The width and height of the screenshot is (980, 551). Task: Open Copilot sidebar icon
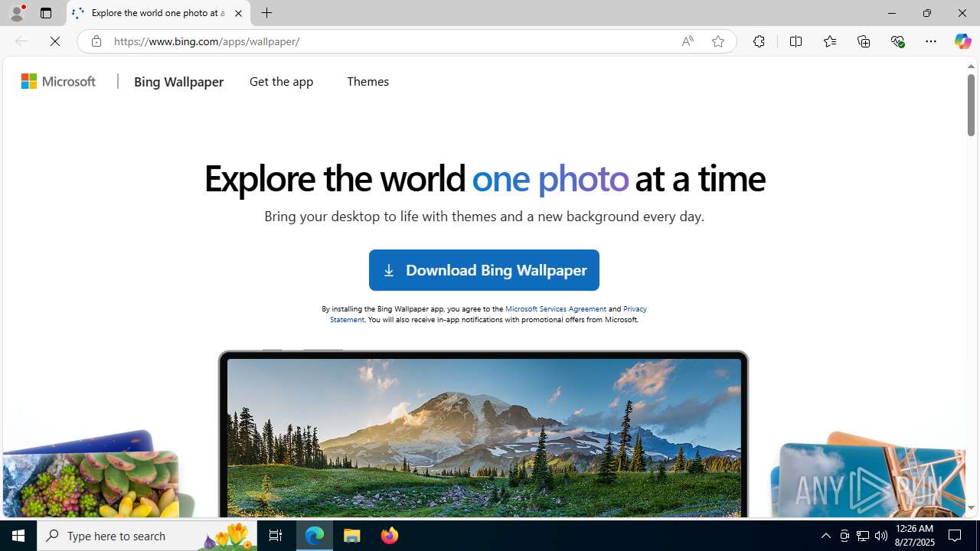(x=962, y=41)
